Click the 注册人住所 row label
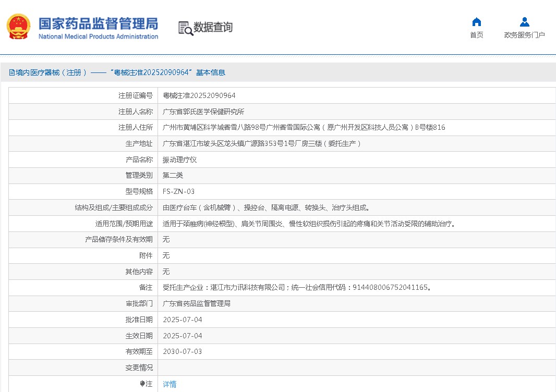This screenshot has height=392, width=556. [x=136, y=128]
